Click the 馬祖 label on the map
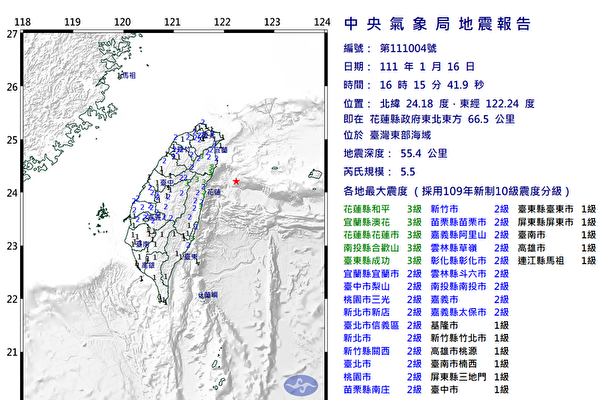600x400 pixels. (129, 76)
